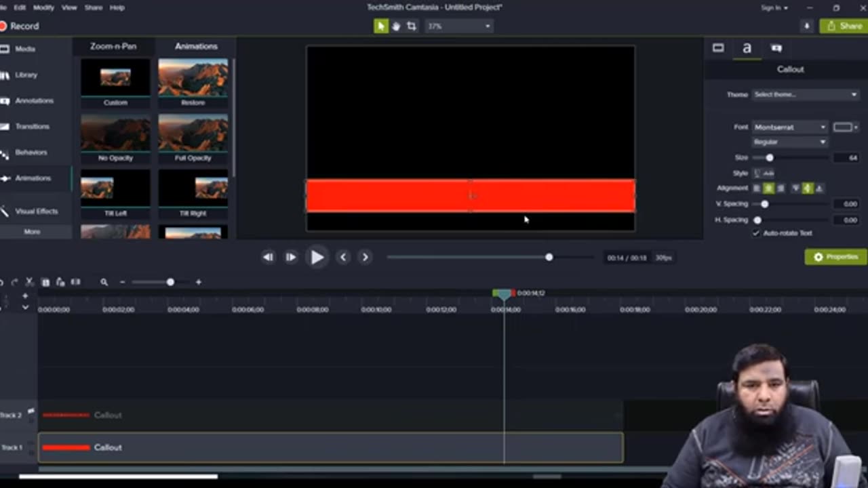Viewport: 868px width, 488px height.
Task: Open the Montserrat font dropdown
Action: [790, 127]
